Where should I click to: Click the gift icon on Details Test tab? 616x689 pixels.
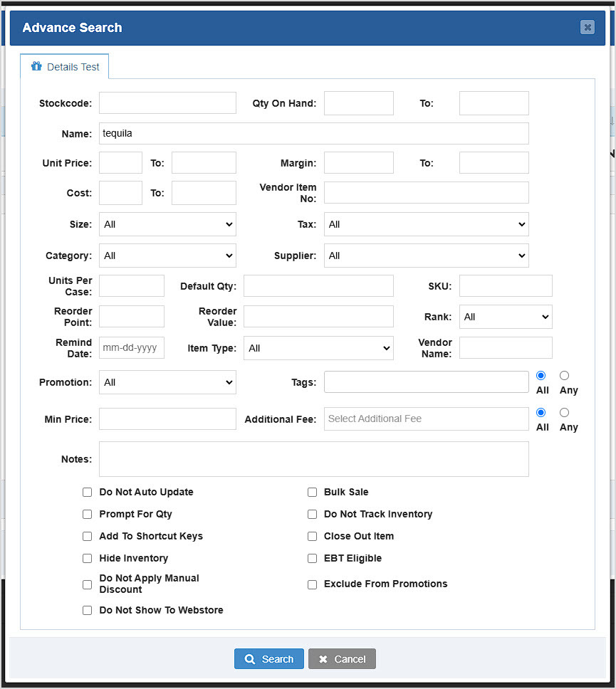click(36, 66)
